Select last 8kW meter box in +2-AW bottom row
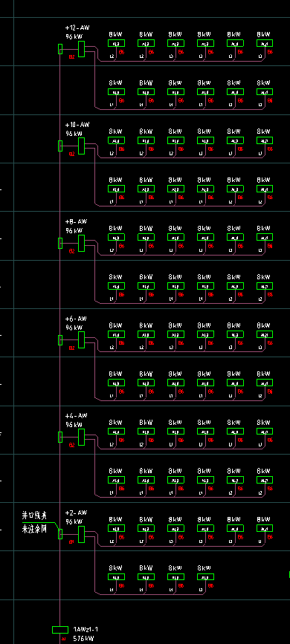Screen dimensions: 290x644 coord(206,576)
